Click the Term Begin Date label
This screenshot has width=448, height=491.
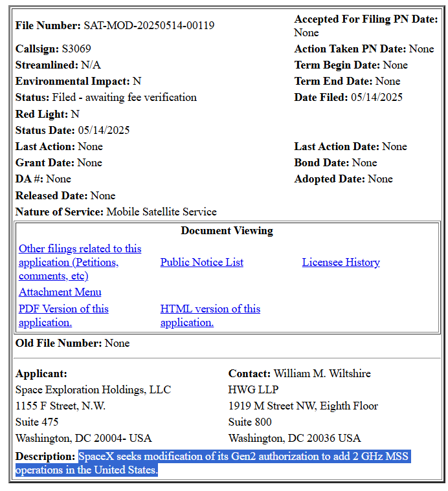pos(337,65)
